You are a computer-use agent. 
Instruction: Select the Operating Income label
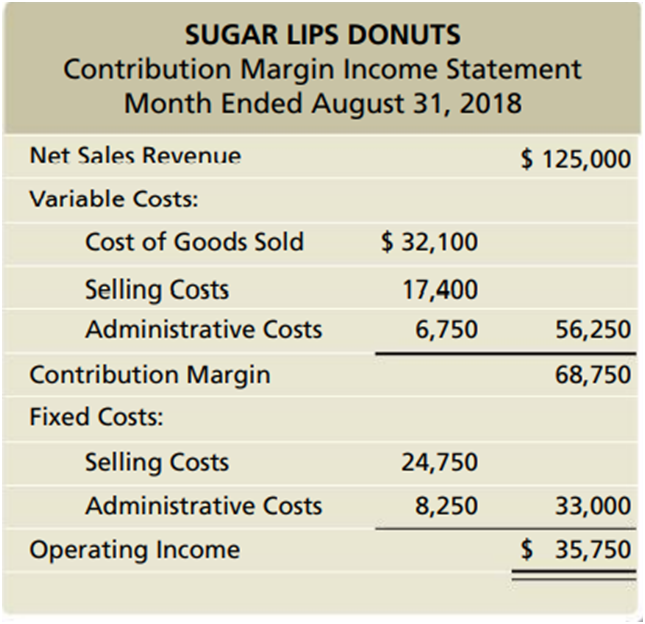(134, 549)
